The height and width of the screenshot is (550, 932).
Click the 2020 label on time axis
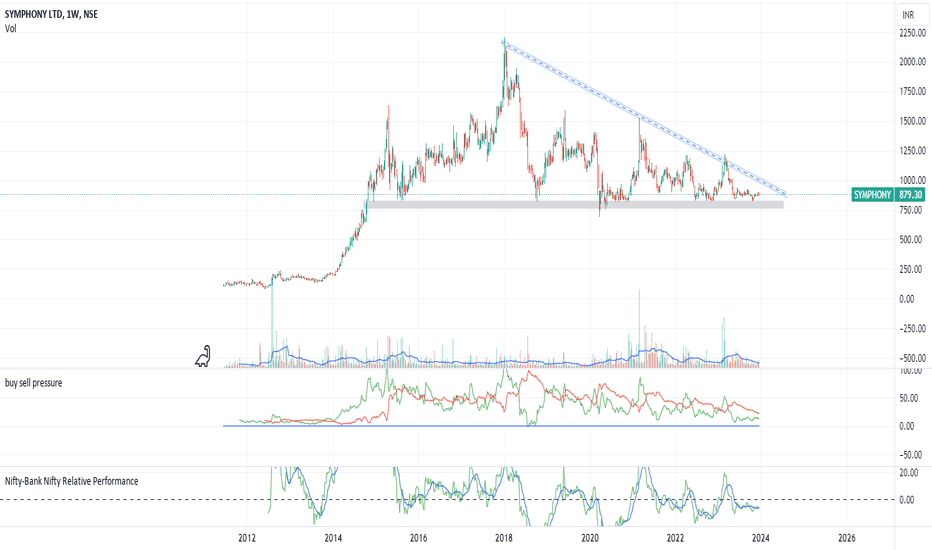[590, 538]
